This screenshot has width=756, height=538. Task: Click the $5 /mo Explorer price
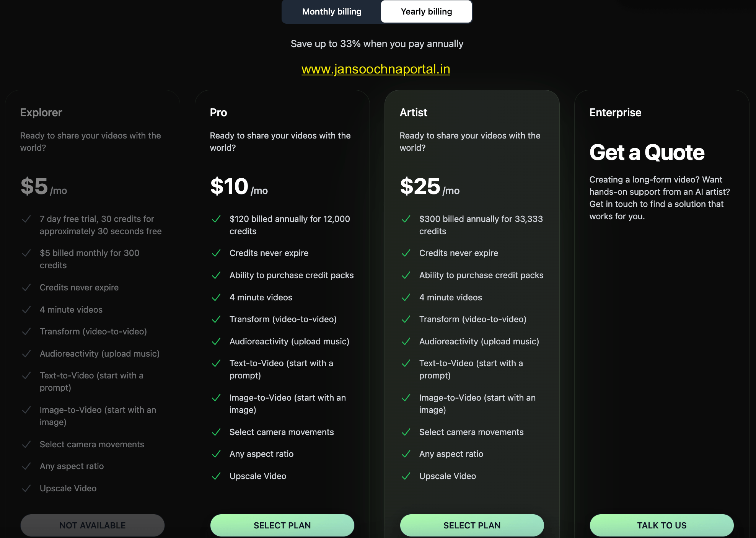44,187
